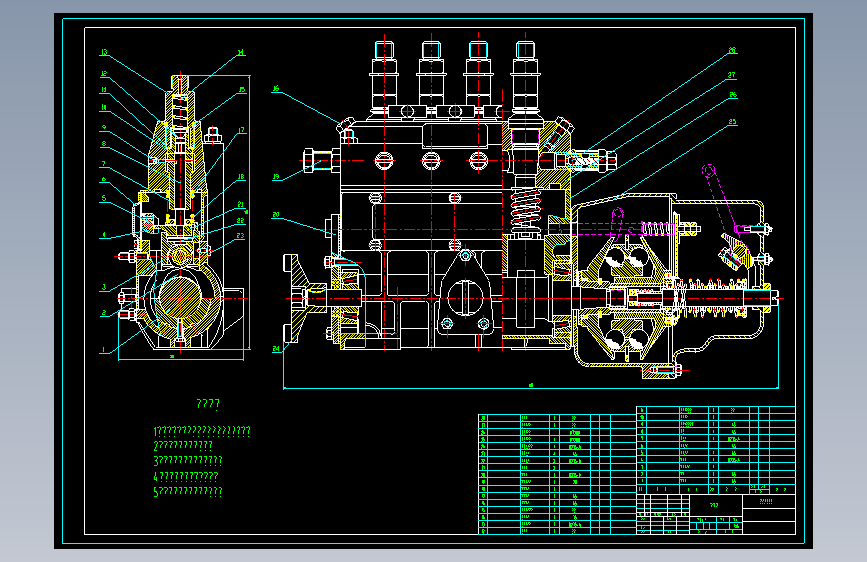Select technical note line starting with 1

[x=202, y=431]
